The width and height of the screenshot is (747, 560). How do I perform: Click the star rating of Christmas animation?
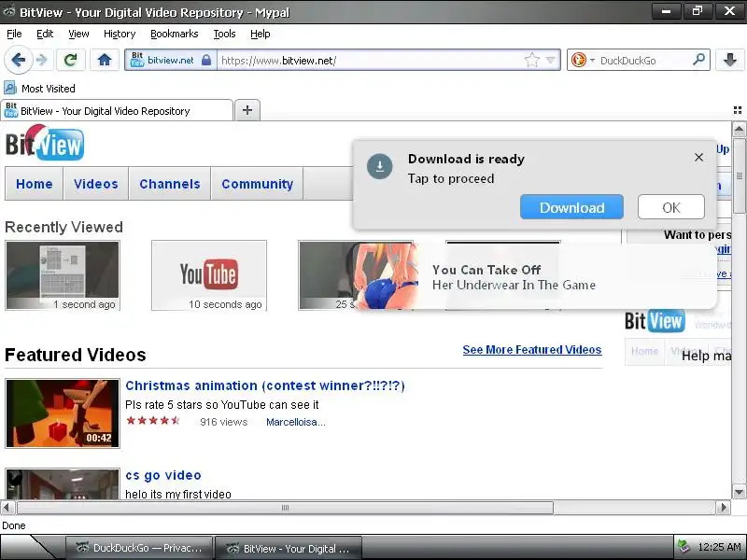click(153, 421)
